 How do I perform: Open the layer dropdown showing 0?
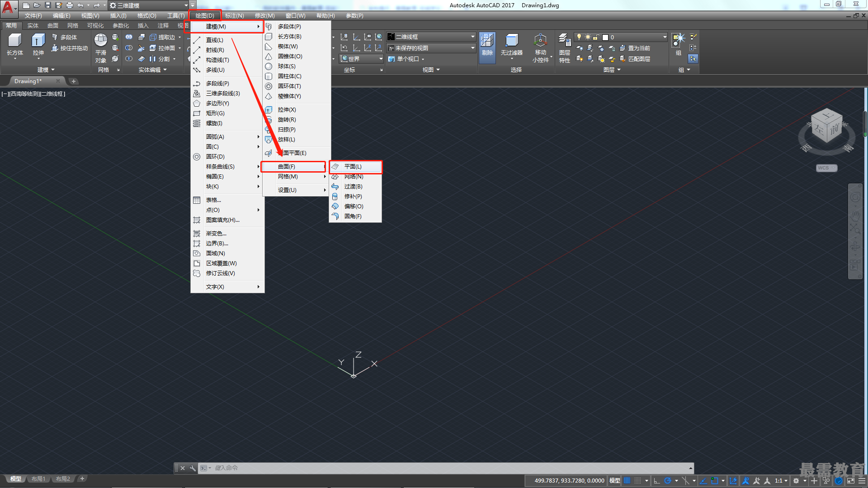click(x=621, y=37)
